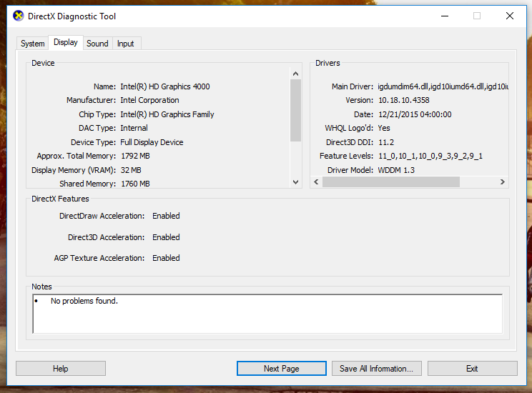
Task: Click Direct3D Acceleration 'Enabled' status
Action: [166, 237]
